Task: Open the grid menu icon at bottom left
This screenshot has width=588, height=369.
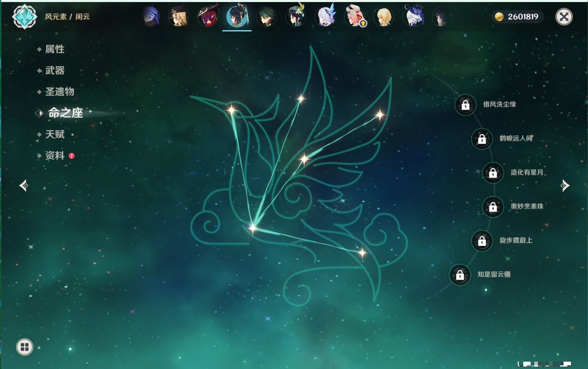Action: point(24,347)
